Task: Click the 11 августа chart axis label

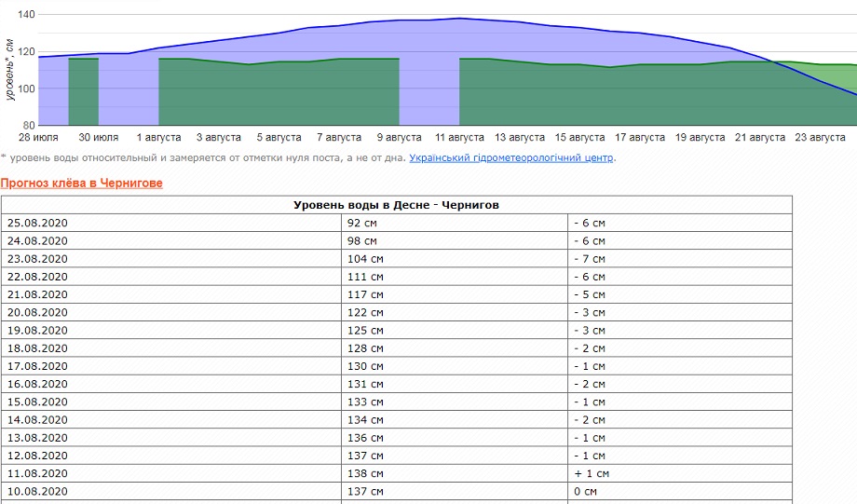Action: [x=459, y=138]
